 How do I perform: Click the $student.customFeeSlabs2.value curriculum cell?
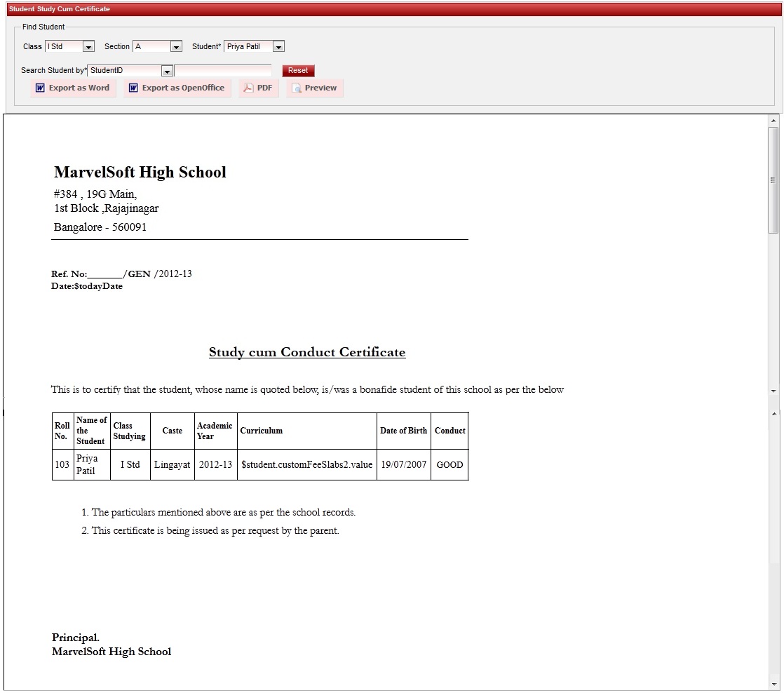coord(306,464)
